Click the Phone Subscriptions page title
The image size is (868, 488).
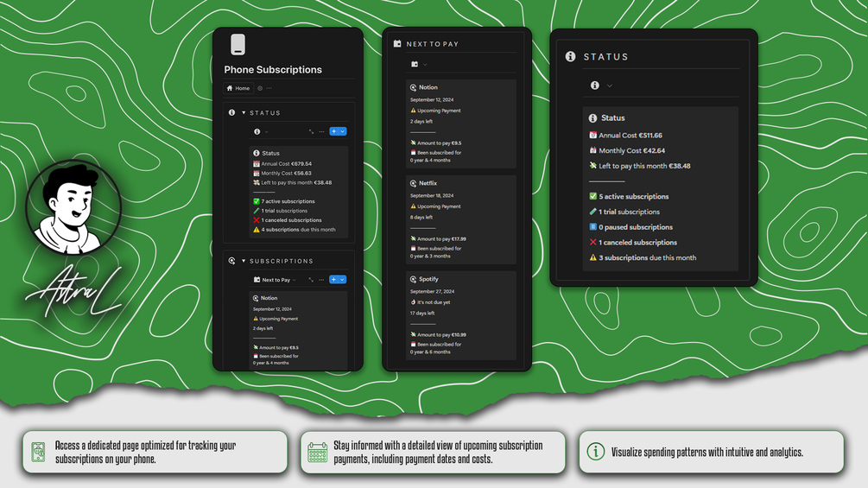[x=273, y=70]
